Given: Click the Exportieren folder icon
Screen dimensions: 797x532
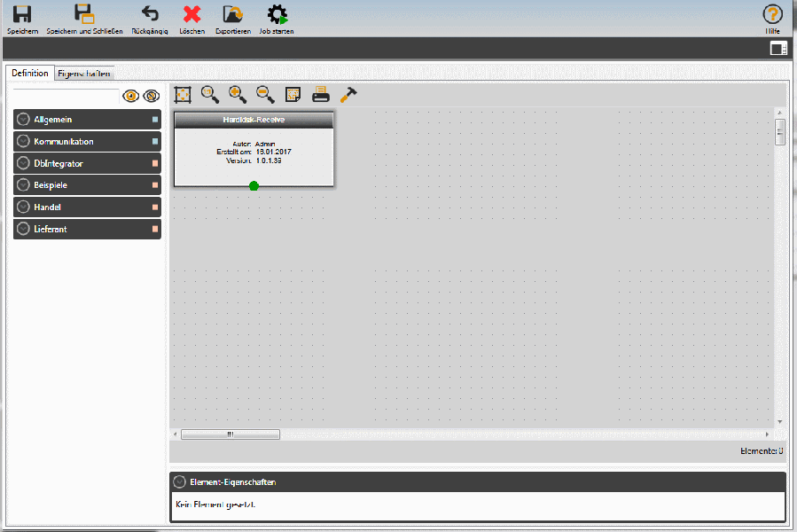Looking at the screenshot, I should tap(232, 16).
